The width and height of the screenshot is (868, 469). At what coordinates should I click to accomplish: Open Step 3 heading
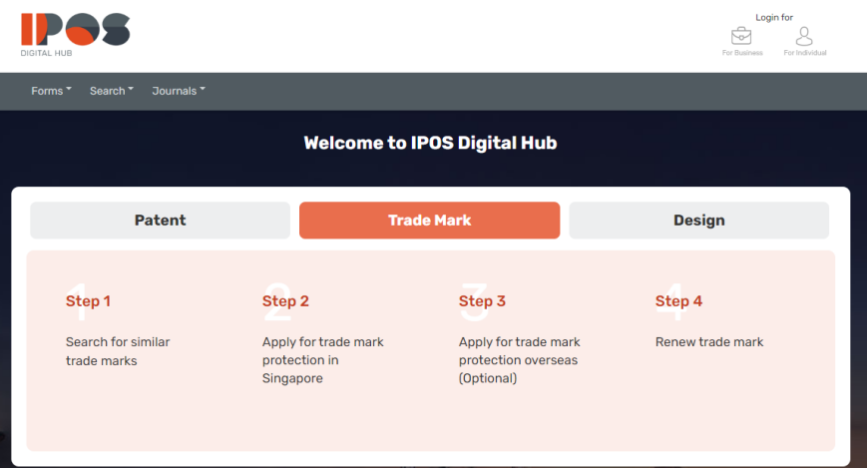click(482, 301)
